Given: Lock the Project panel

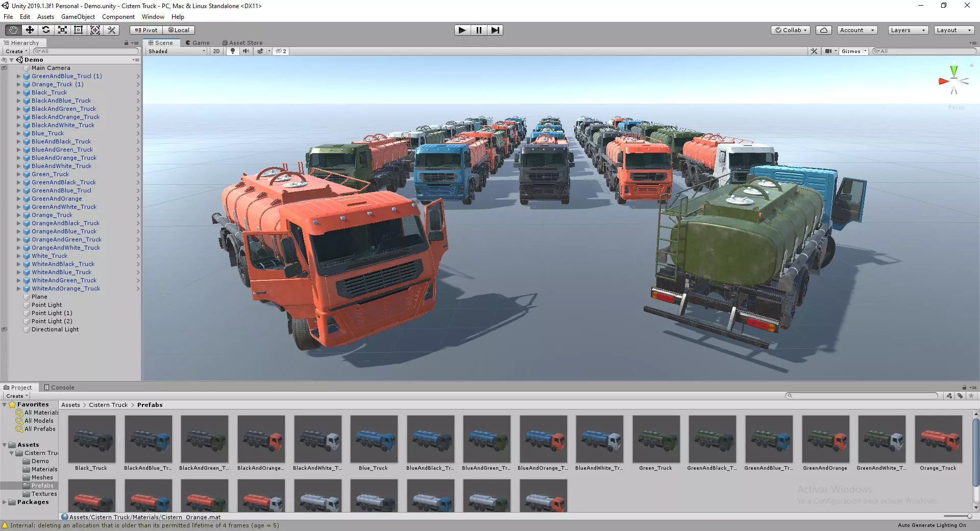Looking at the screenshot, I should [964, 388].
